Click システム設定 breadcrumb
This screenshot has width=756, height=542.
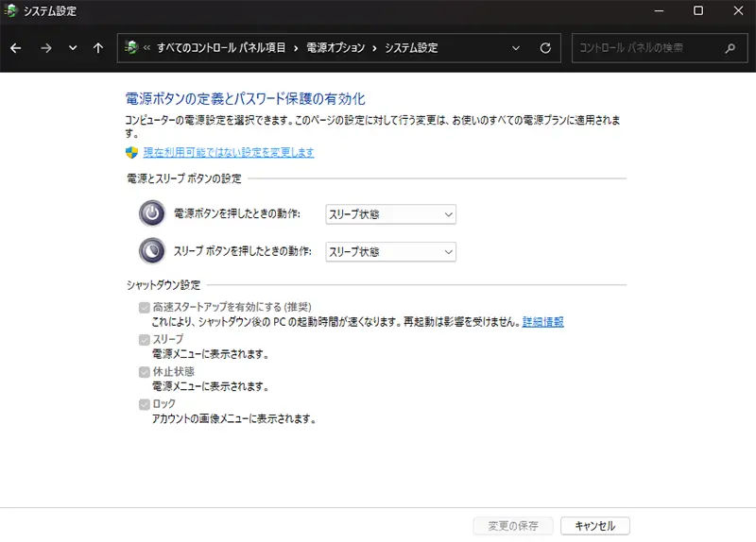pyautogui.click(x=411, y=48)
